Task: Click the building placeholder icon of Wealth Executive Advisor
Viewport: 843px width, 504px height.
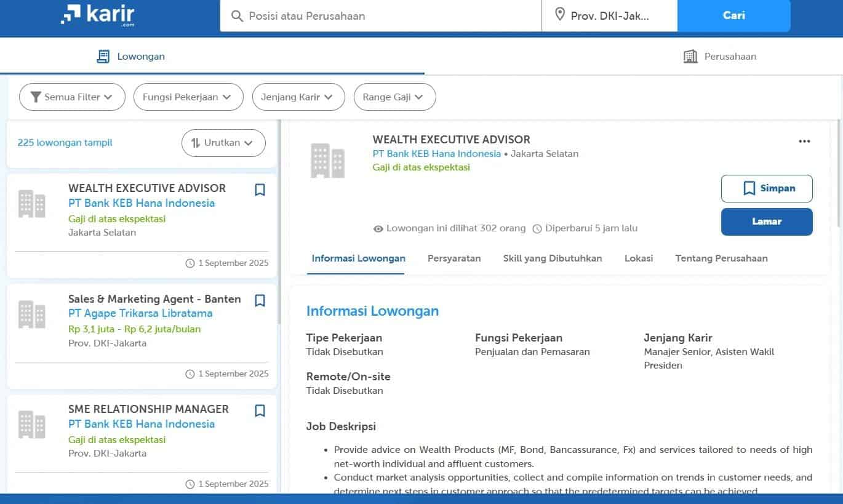Action: pos(328,160)
